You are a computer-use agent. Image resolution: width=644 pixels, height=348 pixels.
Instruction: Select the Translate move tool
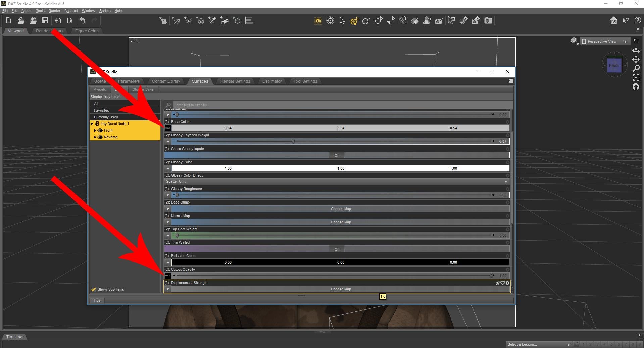click(x=378, y=21)
